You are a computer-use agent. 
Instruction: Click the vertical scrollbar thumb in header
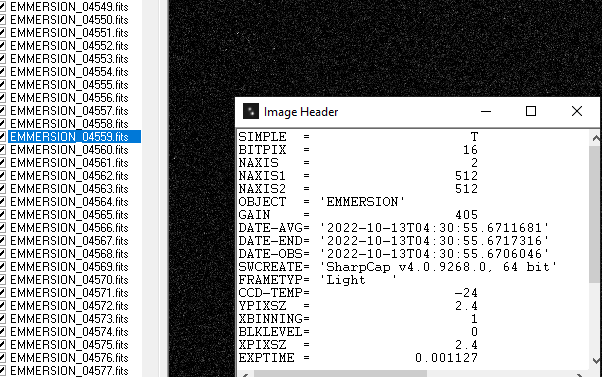pos(595,214)
